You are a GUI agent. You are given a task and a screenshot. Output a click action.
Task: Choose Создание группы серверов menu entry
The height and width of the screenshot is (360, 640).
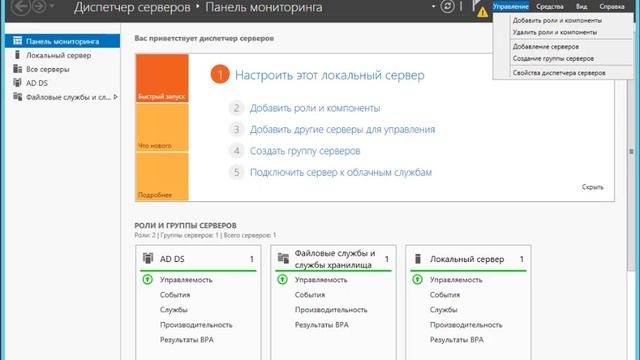tap(553, 58)
